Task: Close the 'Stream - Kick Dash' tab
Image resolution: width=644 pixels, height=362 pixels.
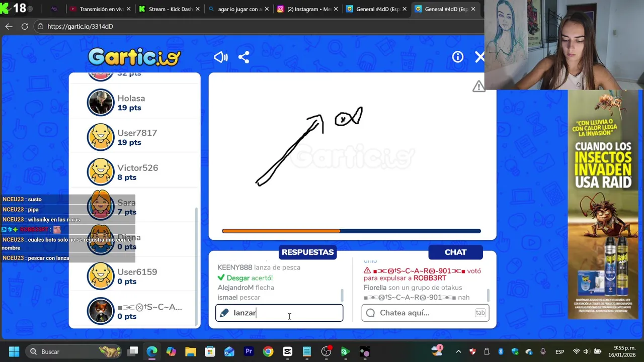Action: pos(197,9)
